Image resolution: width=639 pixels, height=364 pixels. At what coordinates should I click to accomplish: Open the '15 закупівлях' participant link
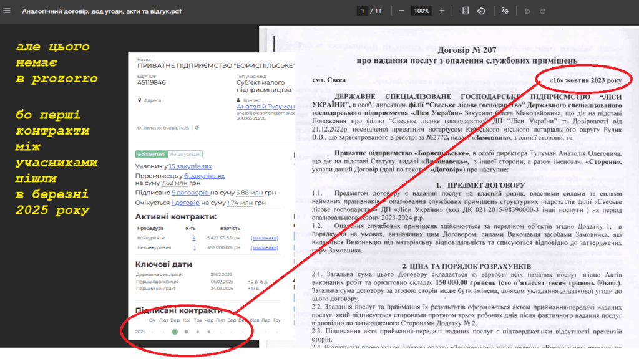point(190,166)
